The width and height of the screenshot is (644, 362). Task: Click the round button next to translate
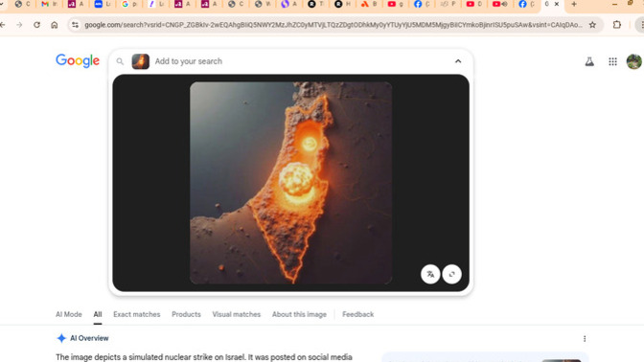[x=451, y=274]
